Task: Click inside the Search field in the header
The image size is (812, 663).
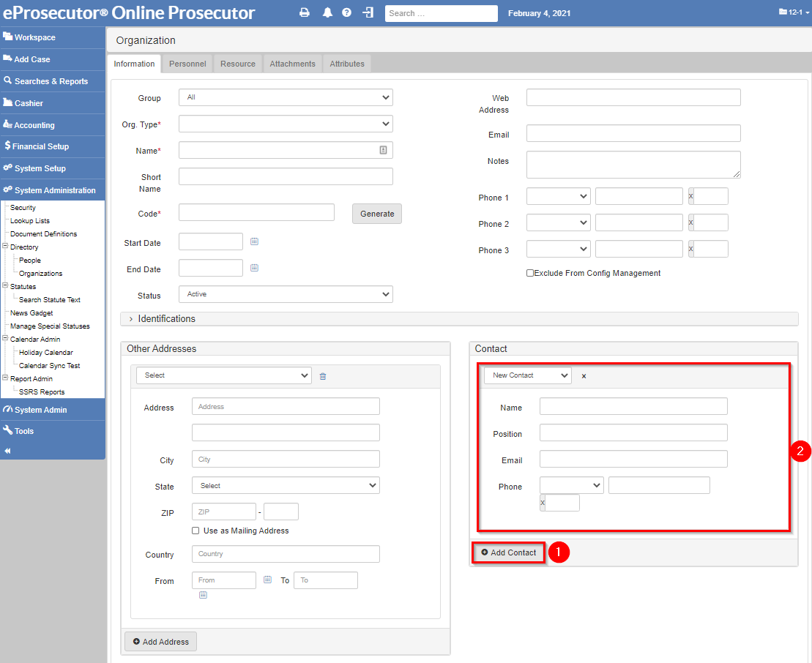Action: coord(441,13)
